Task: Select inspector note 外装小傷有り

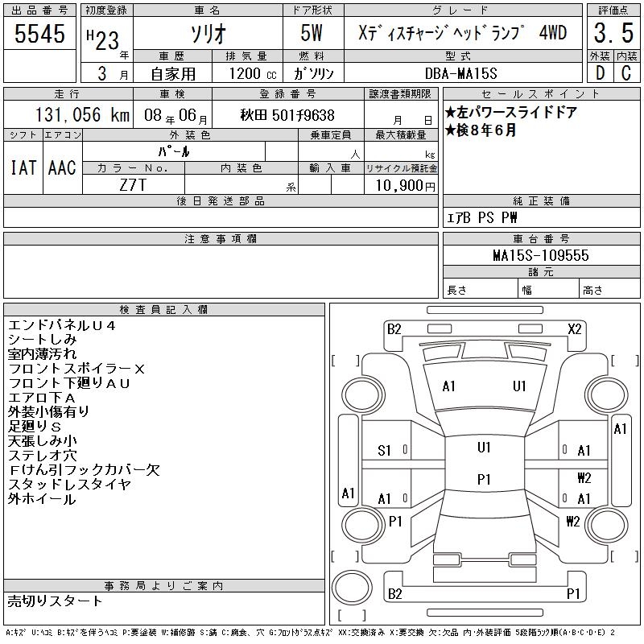Action: 49,412
